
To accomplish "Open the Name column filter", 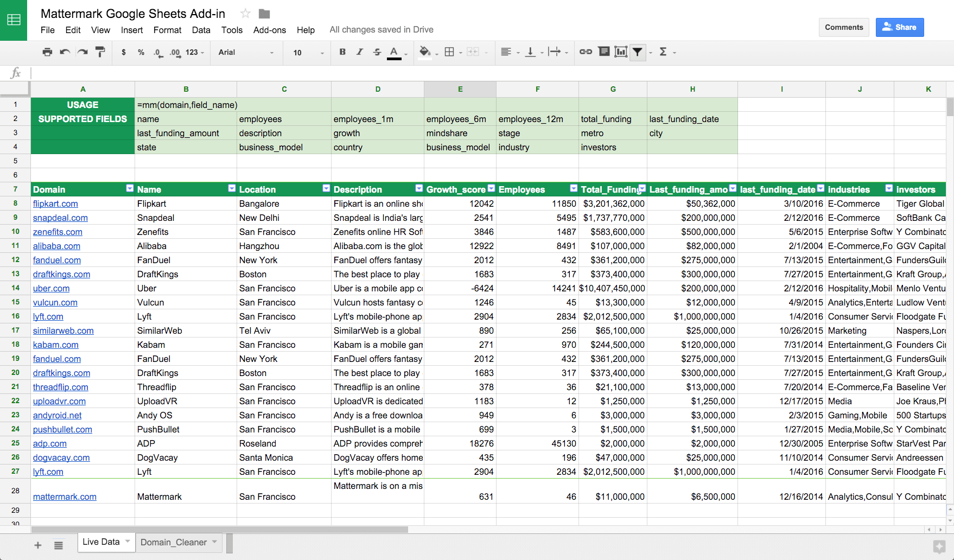I will 232,188.
